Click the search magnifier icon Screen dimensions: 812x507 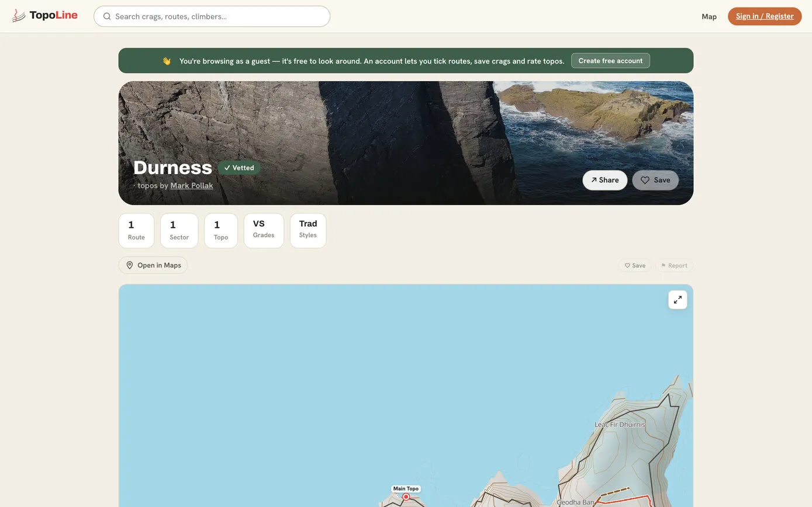107,16
